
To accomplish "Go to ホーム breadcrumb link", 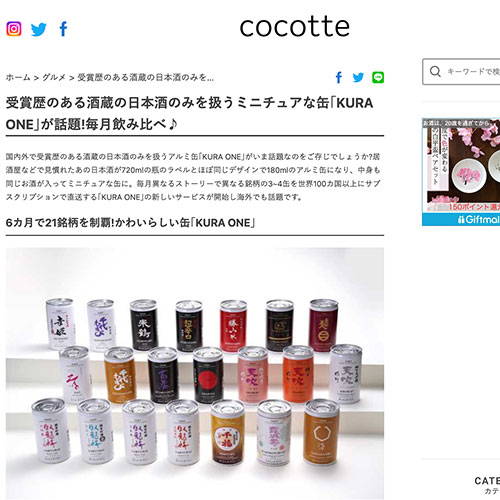I will pyautogui.click(x=18, y=77).
